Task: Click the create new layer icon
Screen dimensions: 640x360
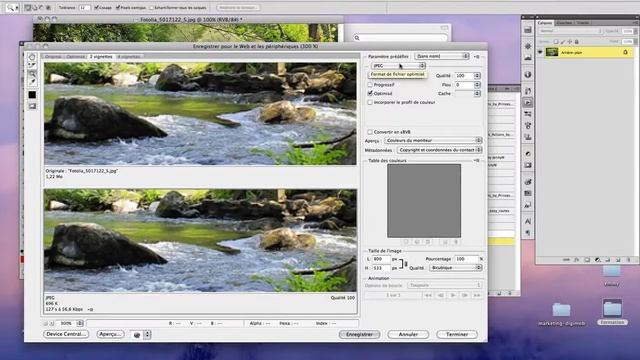Action: [x=618, y=260]
